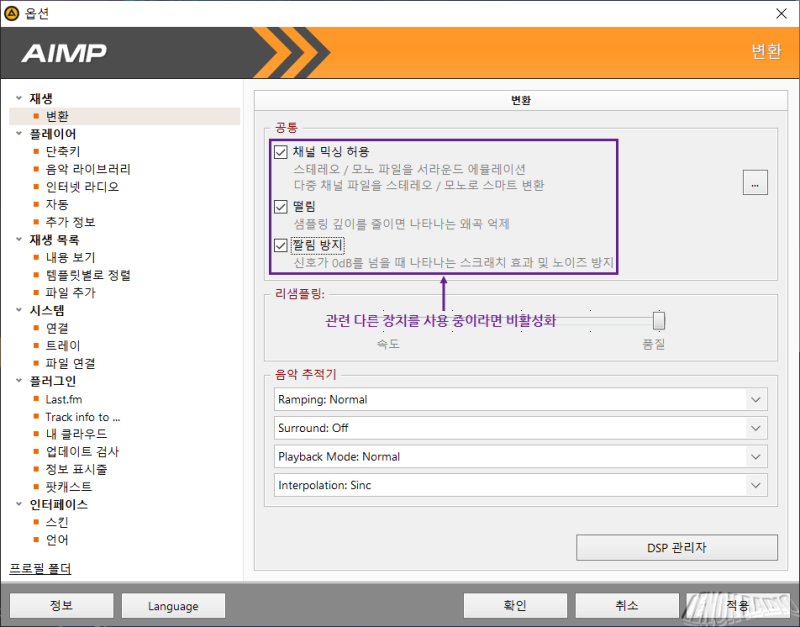The height and width of the screenshot is (627, 800).
Task: Click the AIMP logo icon in the title bar
Action: (13, 13)
